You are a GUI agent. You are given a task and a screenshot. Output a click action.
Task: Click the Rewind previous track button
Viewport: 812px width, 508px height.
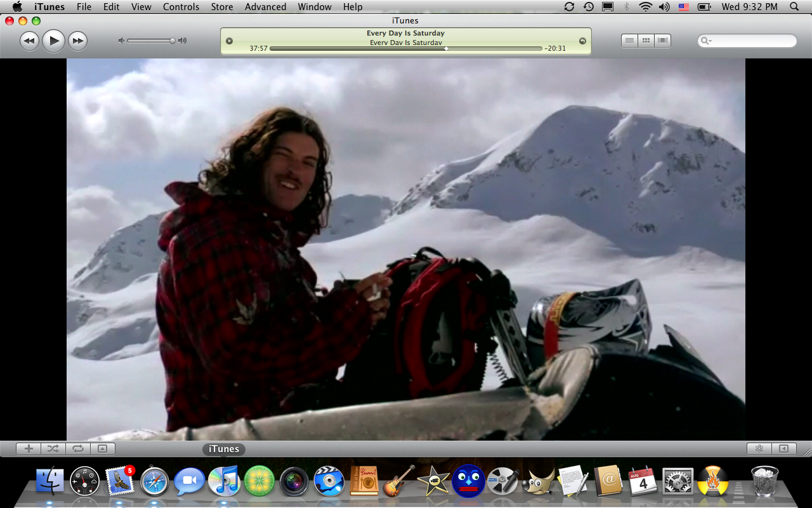(x=29, y=41)
